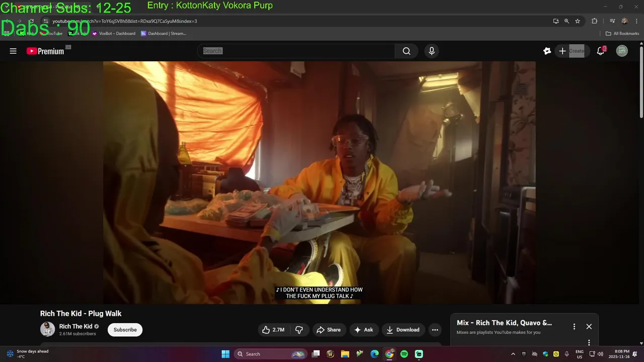Open File Explorer from taskbar
Viewport: 644px width, 362px height.
pyautogui.click(x=345, y=354)
